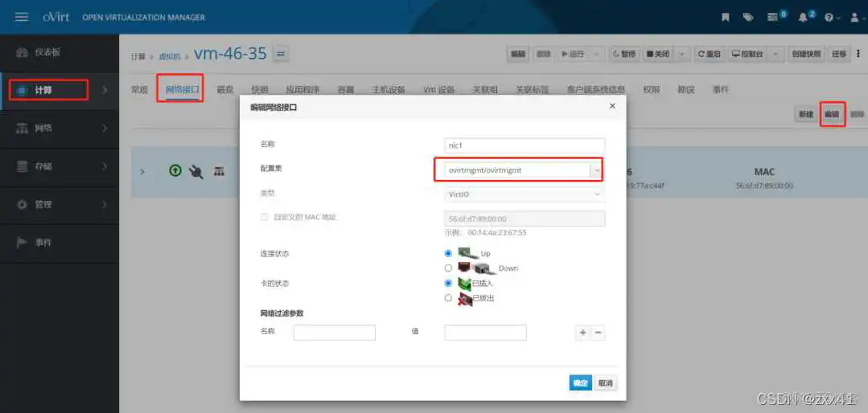
Task: Open the bookmarks icon in header
Action: coord(725,17)
